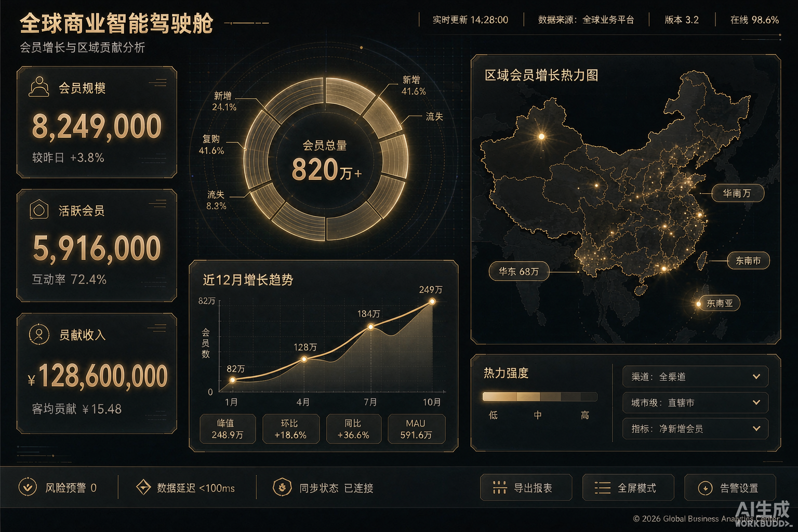
Task: Open the 员献收入 card menu lines
Action: tap(157, 328)
